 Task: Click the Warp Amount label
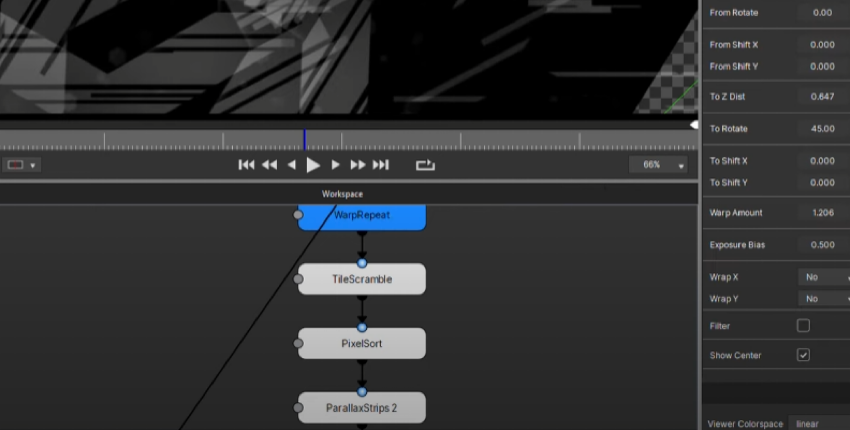pyautogui.click(x=736, y=213)
